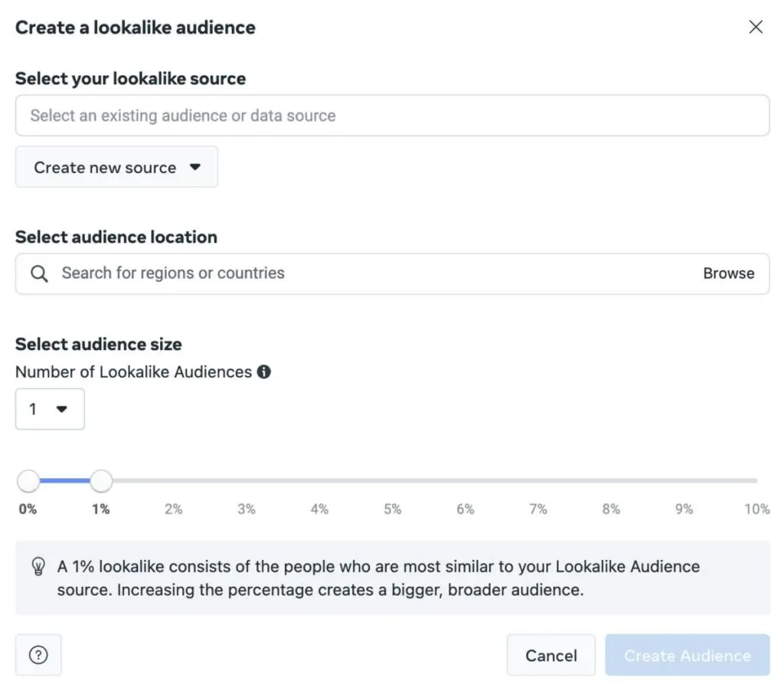This screenshot has width=784, height=684.
Task: Close the lookalike audience dialog
Action: click(756, 28)
